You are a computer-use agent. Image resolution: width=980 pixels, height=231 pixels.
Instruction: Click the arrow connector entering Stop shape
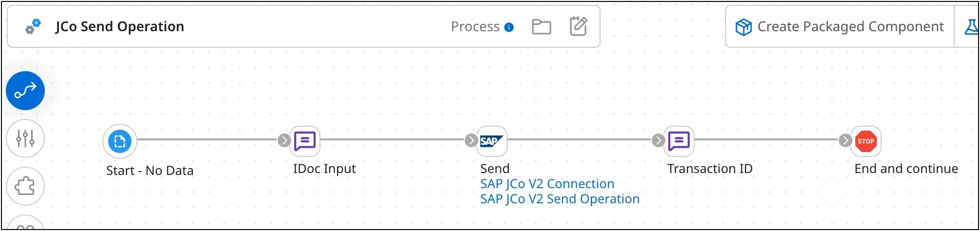point(845,141)
